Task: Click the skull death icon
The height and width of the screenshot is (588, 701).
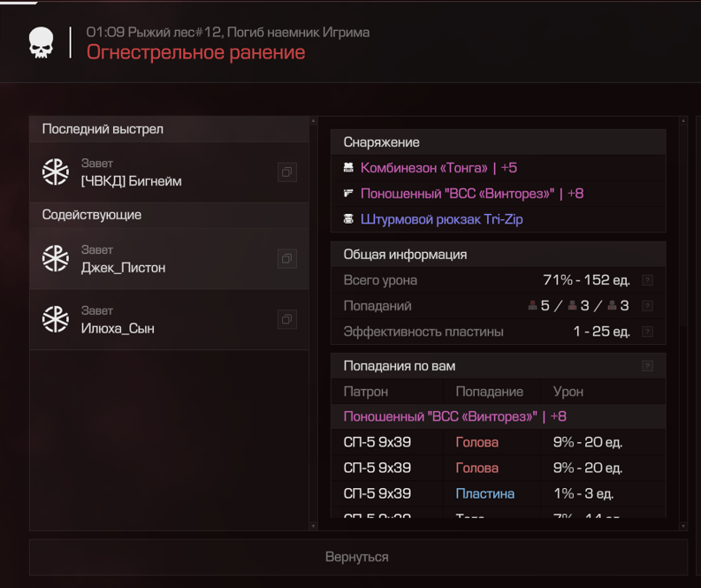Action: (x=42, y=42)
